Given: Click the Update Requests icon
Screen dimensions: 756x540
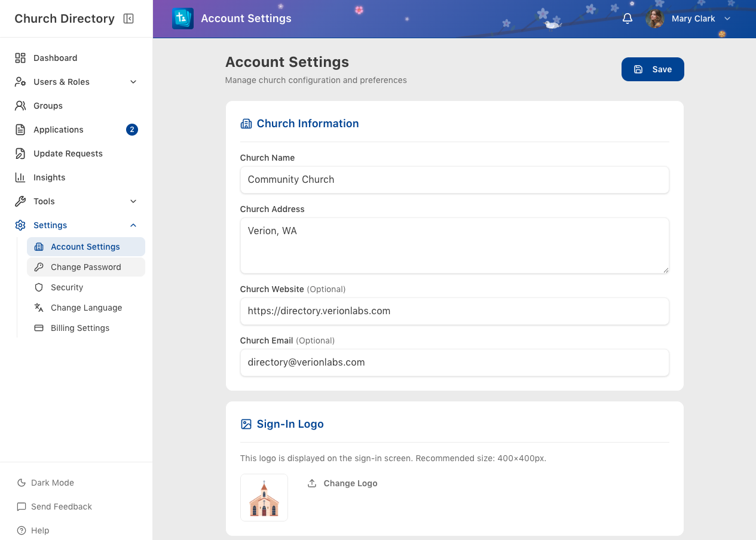Looking at the screenshot, I should pyautogui.click(x=20, y=154).
